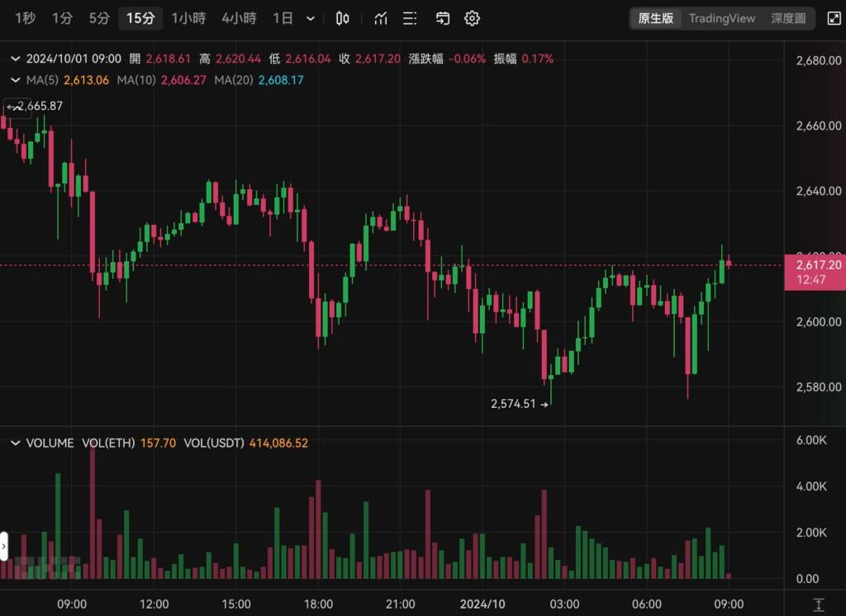Image resolution: width=846 pixels, height=616 pixels.
Task: Click the auto-fit price scale icon
Action: pos(818,604)
